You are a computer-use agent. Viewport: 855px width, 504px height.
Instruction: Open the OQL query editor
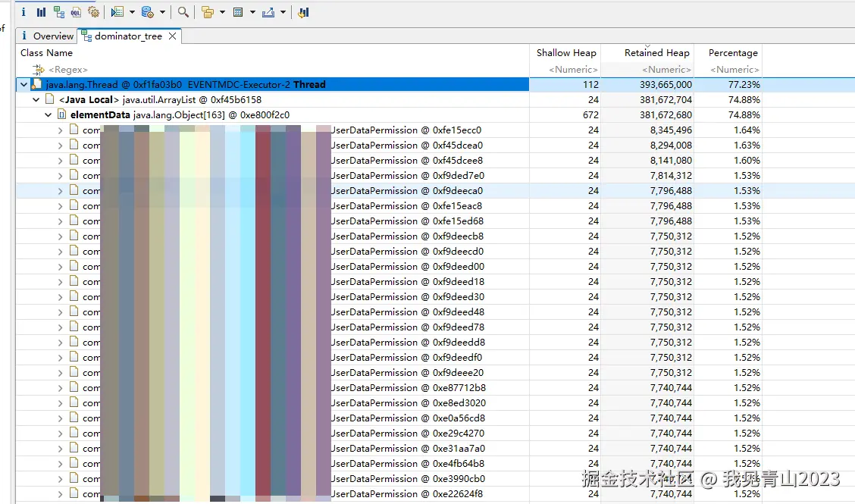[76, 12]
